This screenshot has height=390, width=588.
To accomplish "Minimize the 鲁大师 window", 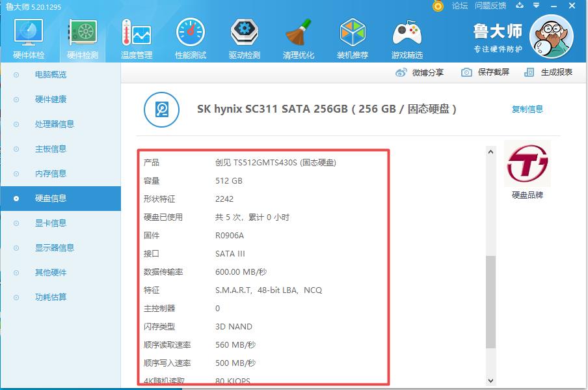I will pyautogui.click(x=554, y=6).
